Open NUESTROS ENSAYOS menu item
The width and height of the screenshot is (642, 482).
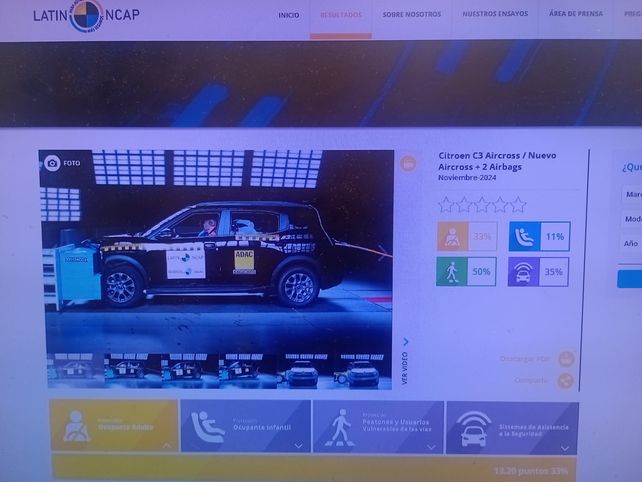495,14
